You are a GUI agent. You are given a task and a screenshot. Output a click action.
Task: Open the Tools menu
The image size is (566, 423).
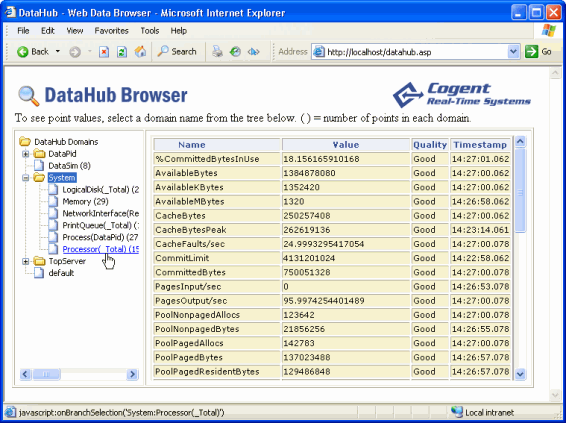[150, 31]
